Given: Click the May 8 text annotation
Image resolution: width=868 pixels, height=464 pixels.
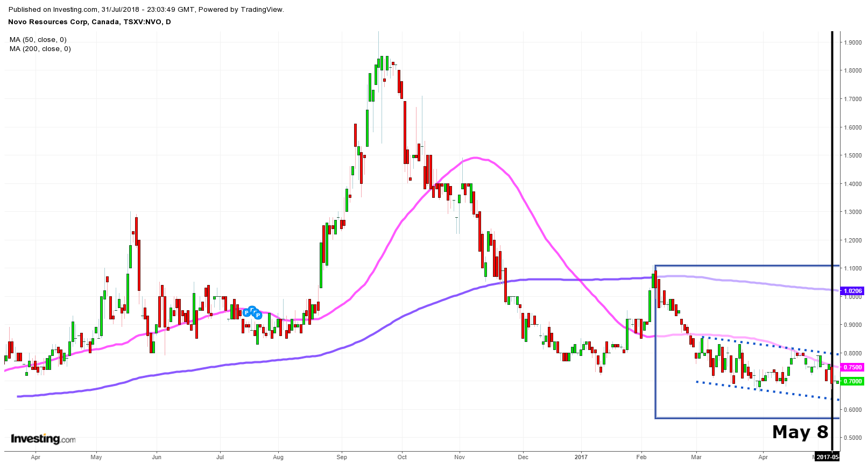Looking at the screenshot, I should click(x=800, y=432).
